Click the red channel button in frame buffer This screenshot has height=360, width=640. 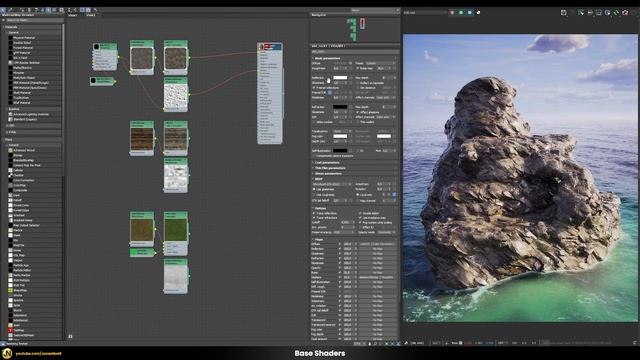click(452, 13)
